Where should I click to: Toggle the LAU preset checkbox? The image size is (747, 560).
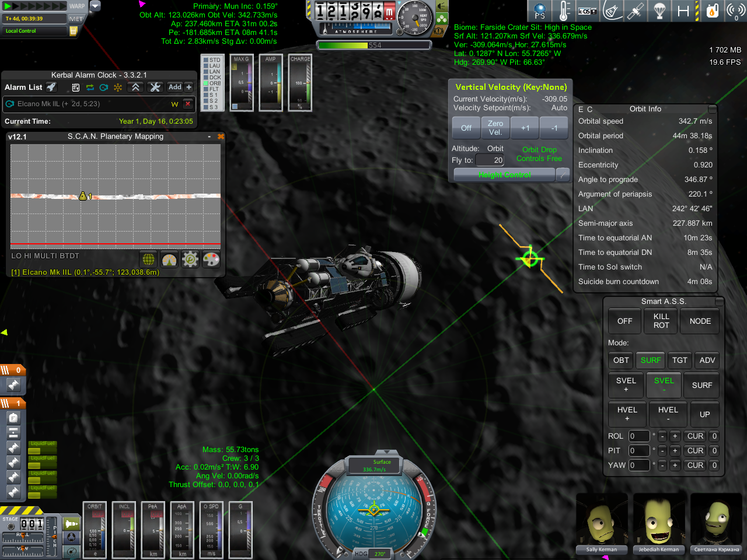click(x=205, y=66)
